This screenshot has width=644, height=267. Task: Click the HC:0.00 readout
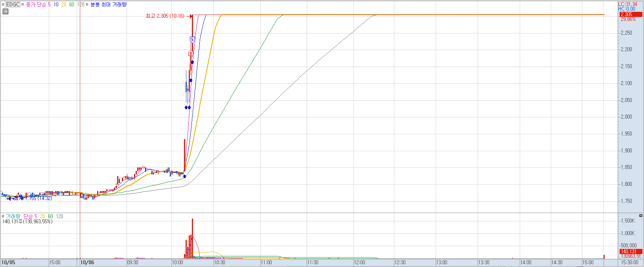[627, 9]
